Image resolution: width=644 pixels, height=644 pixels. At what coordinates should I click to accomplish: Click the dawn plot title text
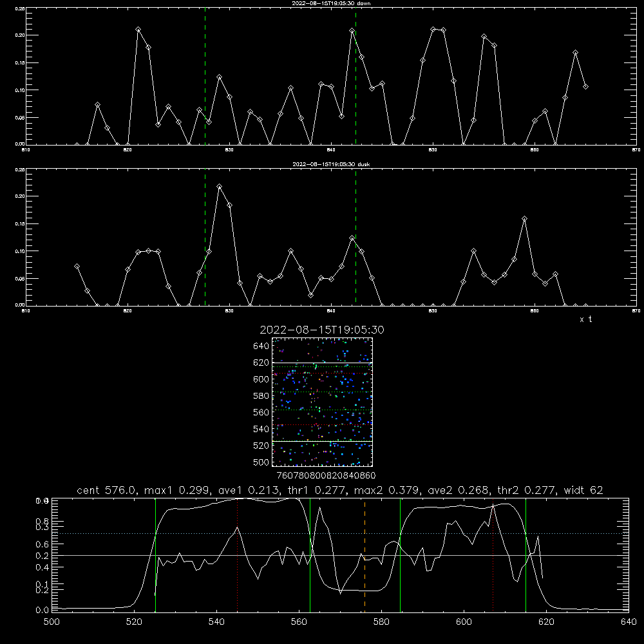pyautogui.click(x=331, y=3)
